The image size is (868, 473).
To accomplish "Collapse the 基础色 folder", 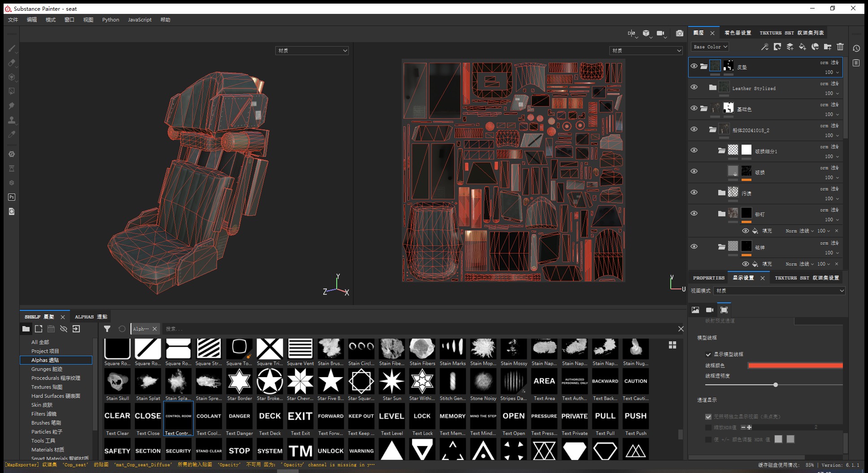I will 704,108.
